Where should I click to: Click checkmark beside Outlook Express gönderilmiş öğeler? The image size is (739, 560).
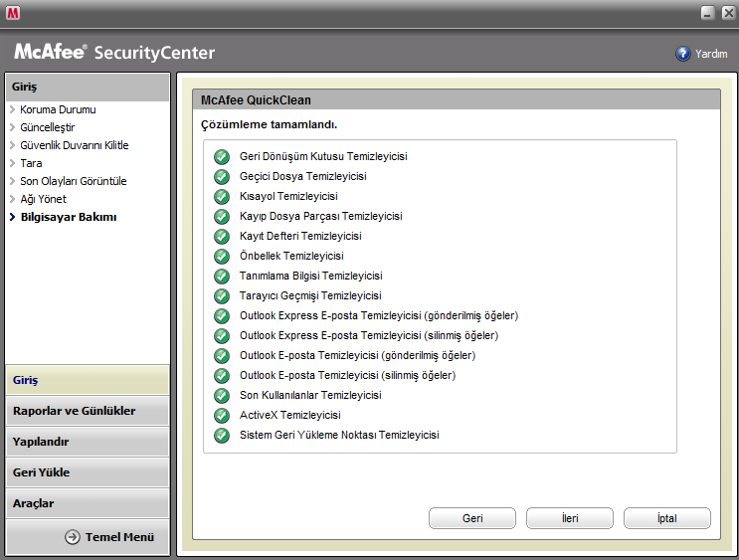(x=222, y=315)
